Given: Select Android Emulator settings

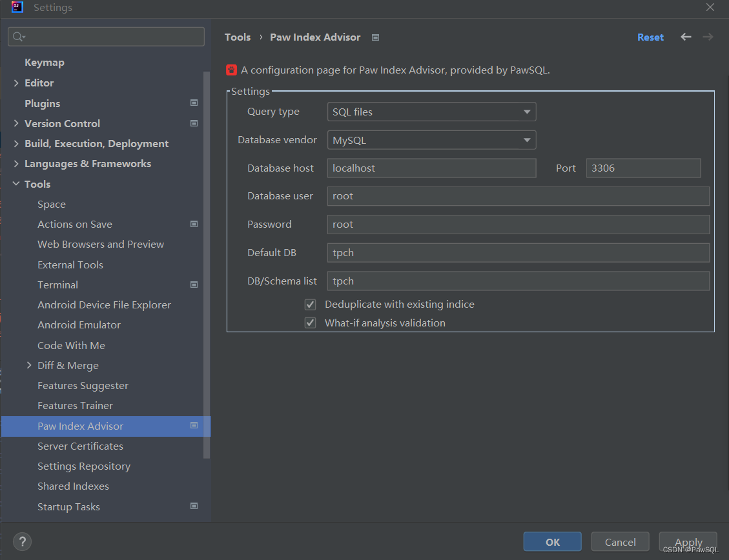Looking at the screenshot, I should point(79,325).
